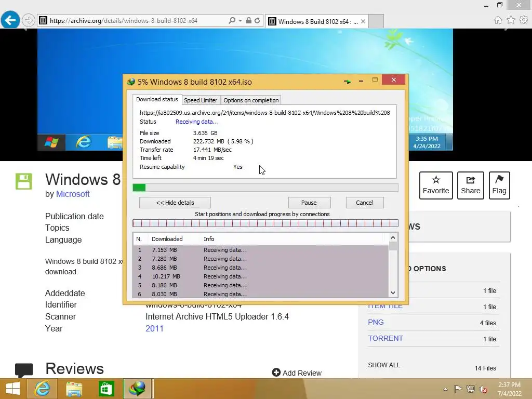
Task: Open the Windows Store taskbar icon
Action: [106, 389]
